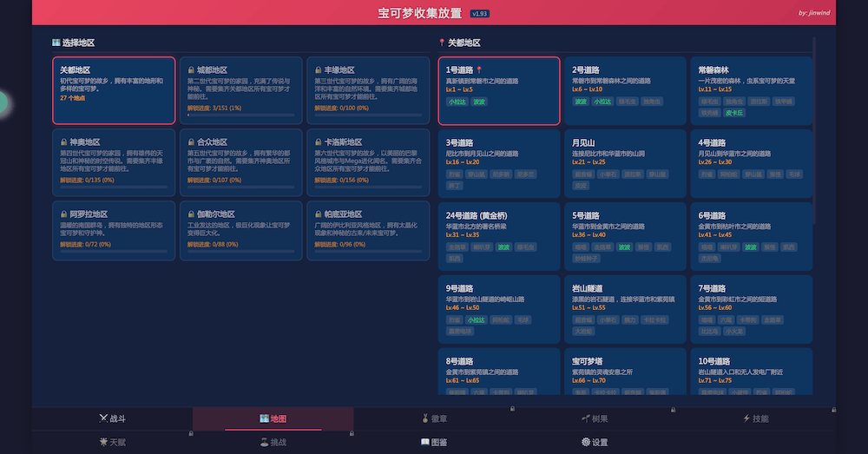Open the 图鉴 Pokédex tab

click(433, 442)
